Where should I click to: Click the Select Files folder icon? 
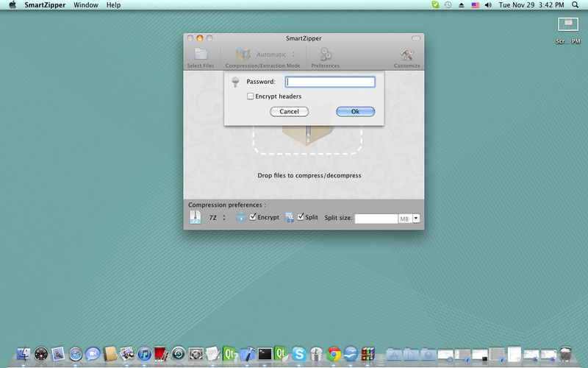pos(200,54)
